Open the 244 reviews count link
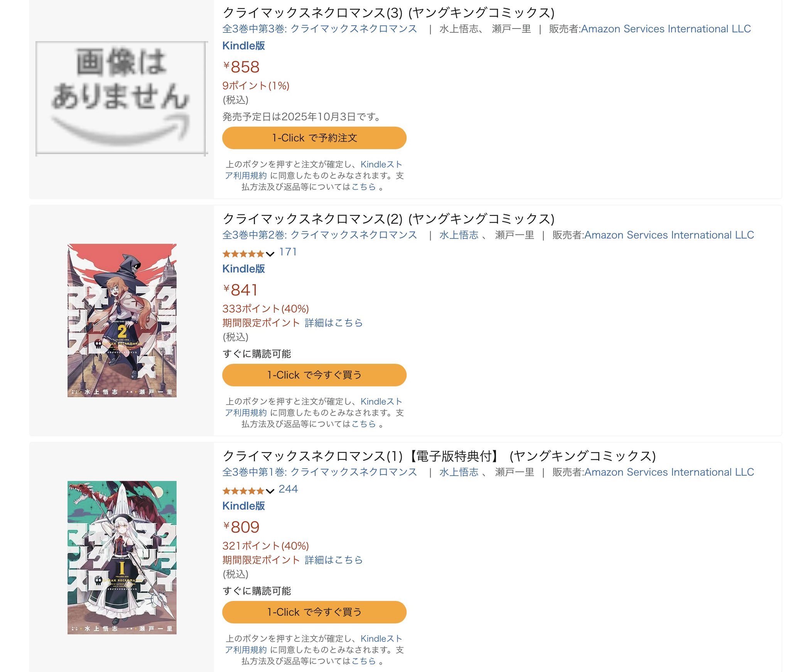 click(x=288, y=489)
